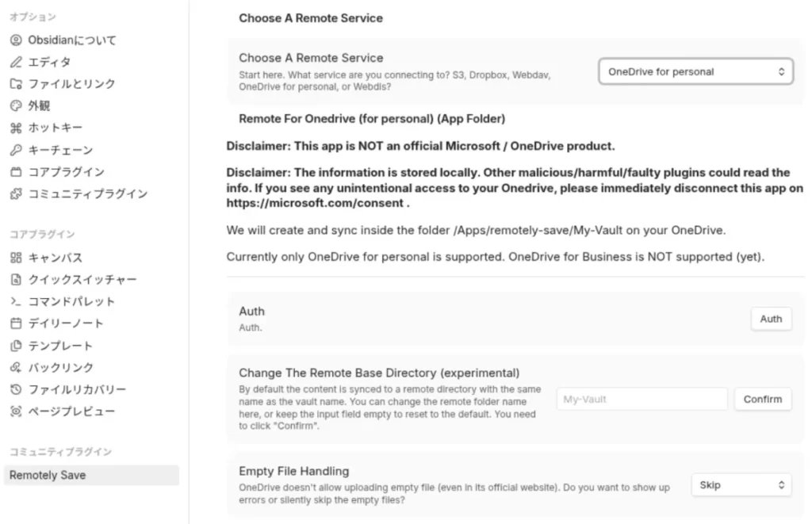
Task: Select Remotely Save in the sidebar
Action: [48, 474]
